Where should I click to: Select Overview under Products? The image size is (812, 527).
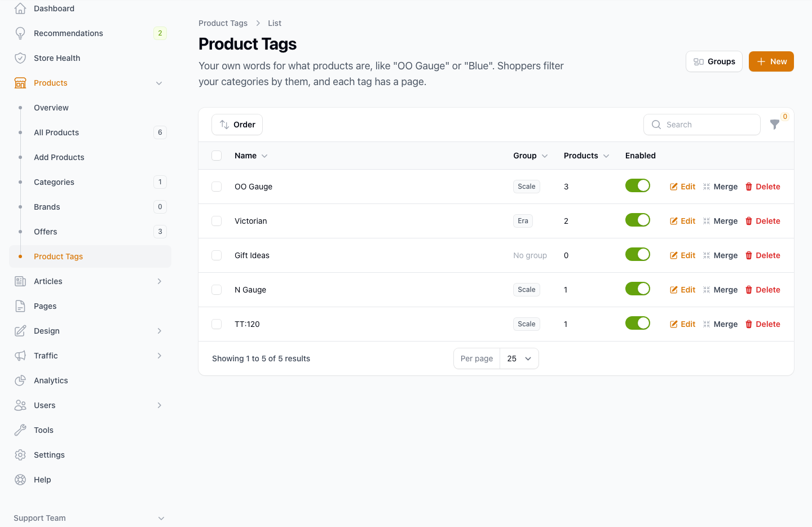point(90,108)
